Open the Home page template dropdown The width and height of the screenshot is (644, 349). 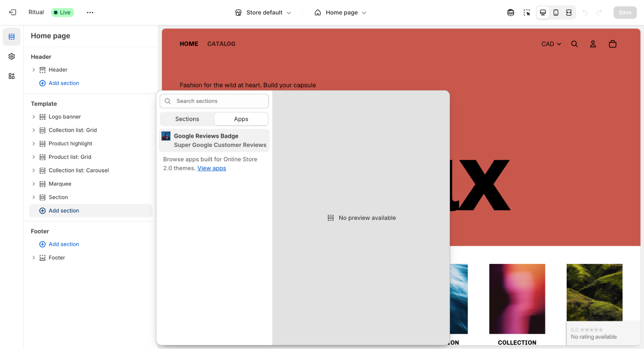[x=341, y=13]
